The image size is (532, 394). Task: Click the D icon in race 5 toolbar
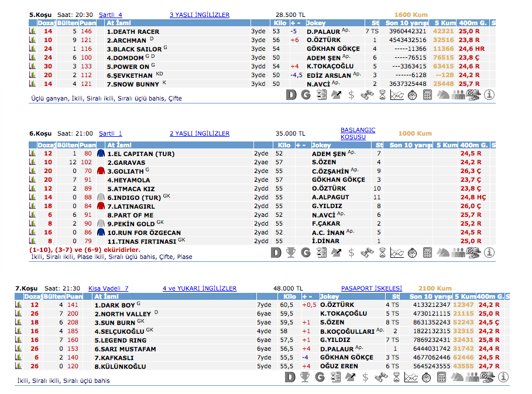click(x=291, y=95)
